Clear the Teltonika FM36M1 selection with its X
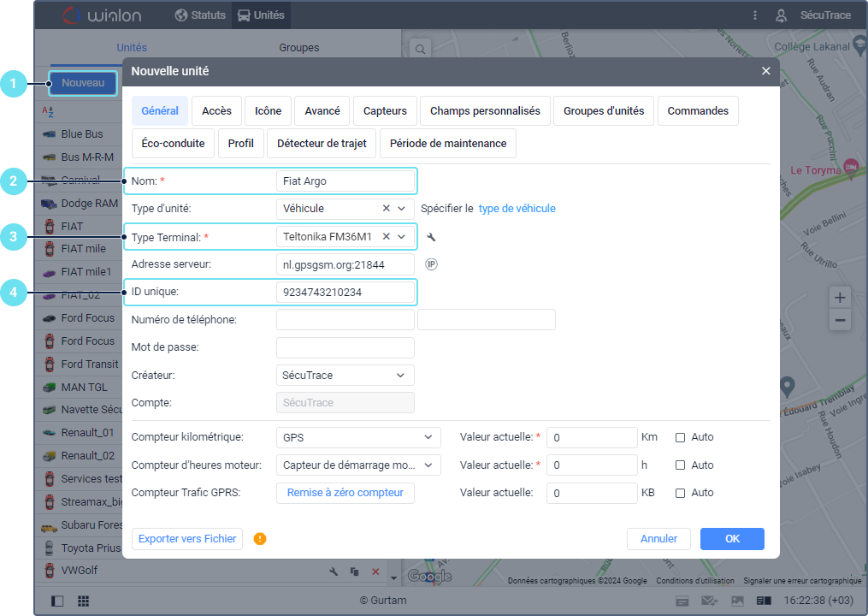The image size is (868, 616). (387, 236)
